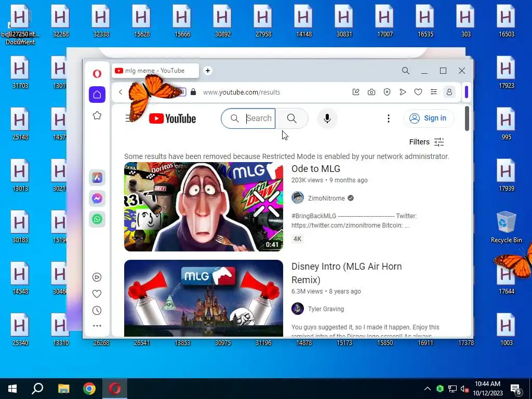Add a new tab with plus button
The image size is (532, 399).
(208, 71)
